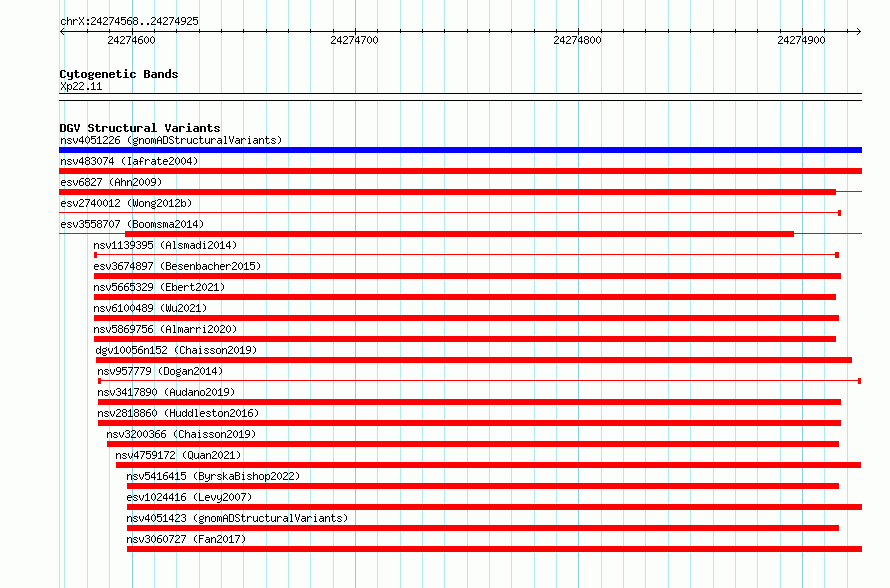Screen dimensions: 890x588
Task: Click nsv5665329 (Ebert2021) label
Action: pos(159,287)
